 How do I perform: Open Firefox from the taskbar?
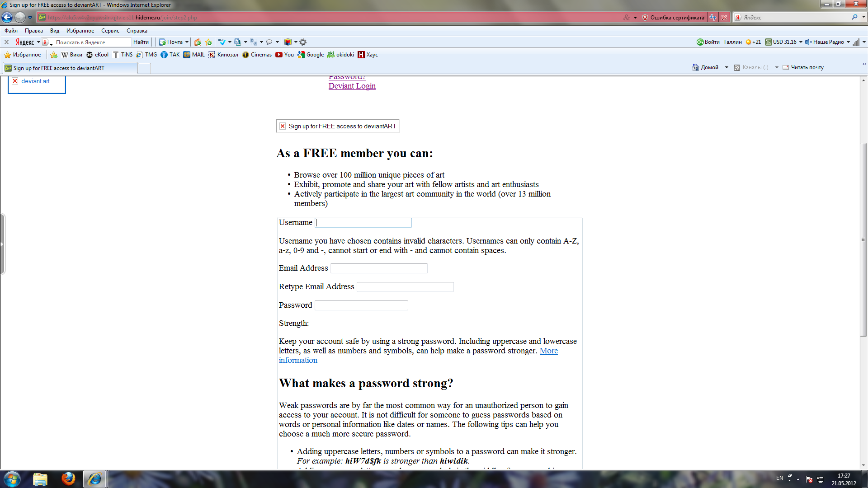[68, 479]
